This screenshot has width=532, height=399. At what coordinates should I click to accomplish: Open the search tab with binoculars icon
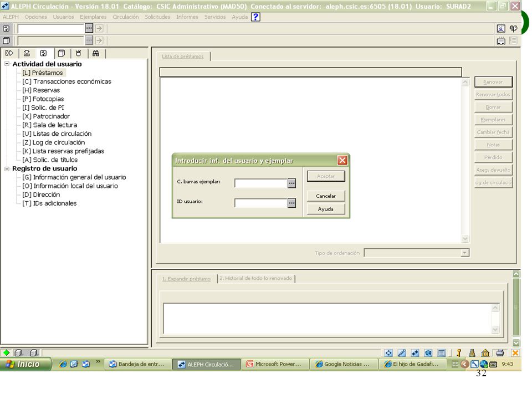(x=96, y=53)
